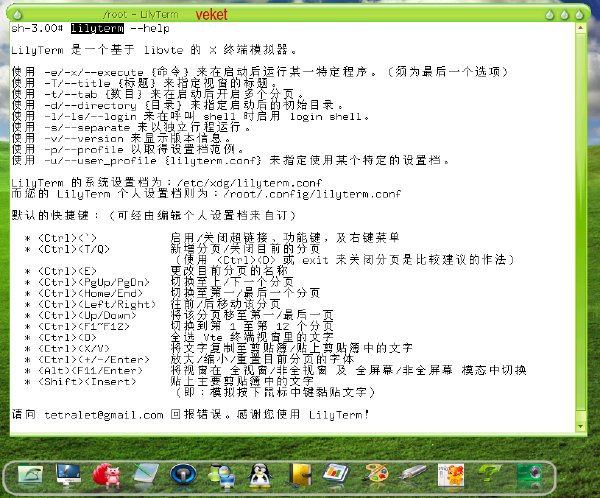Click the highlighted "lilyterm" command word
Screen dimensions: 600x498
tap(97, 28)
